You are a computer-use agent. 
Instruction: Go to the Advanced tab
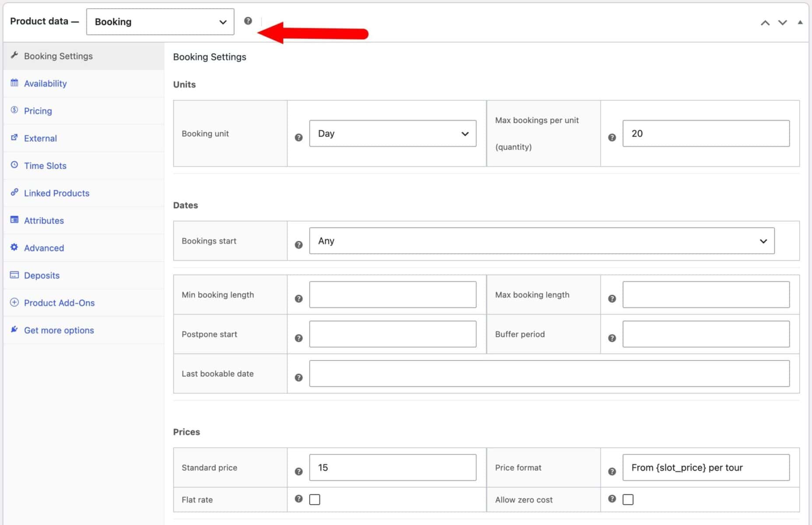click(84, 248)
